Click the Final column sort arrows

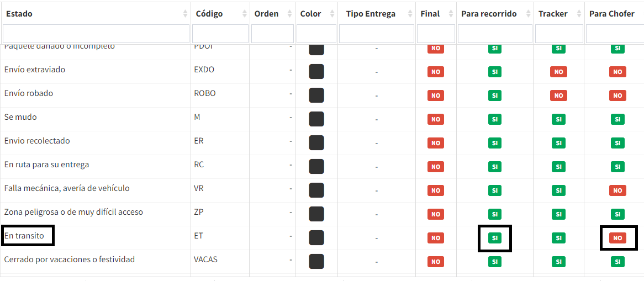[x=450, y=14]
